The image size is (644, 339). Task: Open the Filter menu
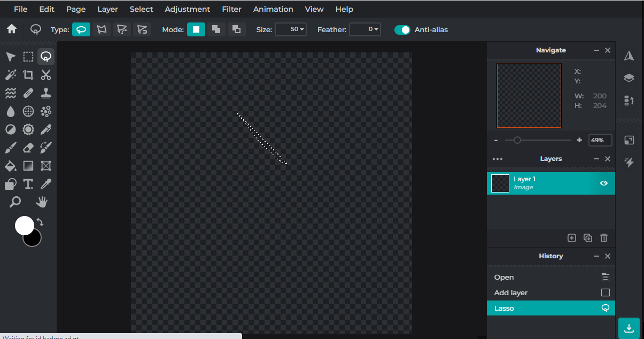point(232,9)
